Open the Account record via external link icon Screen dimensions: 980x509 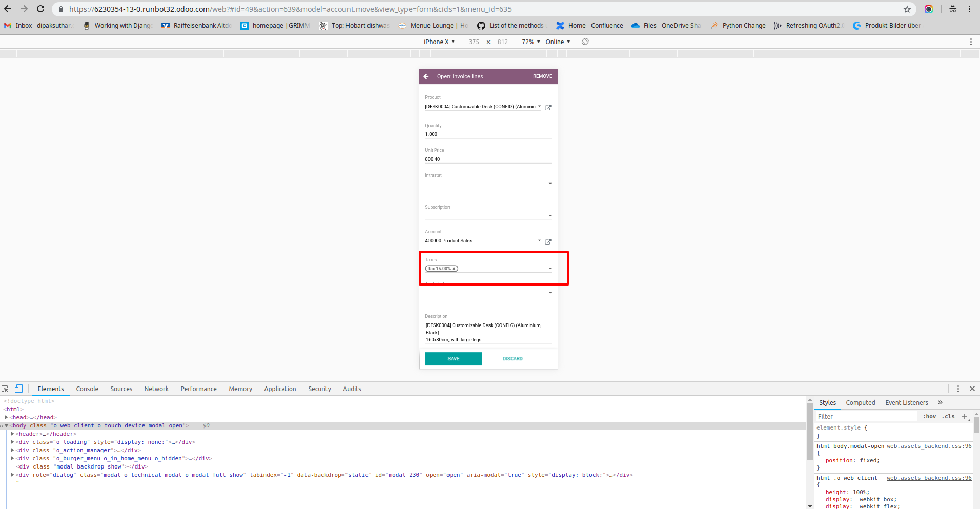click(x=548, y=241)
